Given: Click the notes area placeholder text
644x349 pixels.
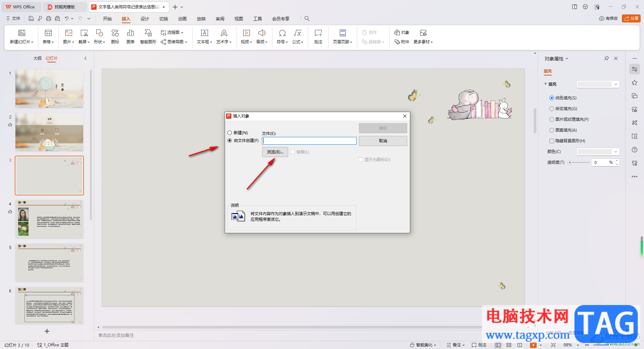Looking at the screenshot, I should coord(116,335).
